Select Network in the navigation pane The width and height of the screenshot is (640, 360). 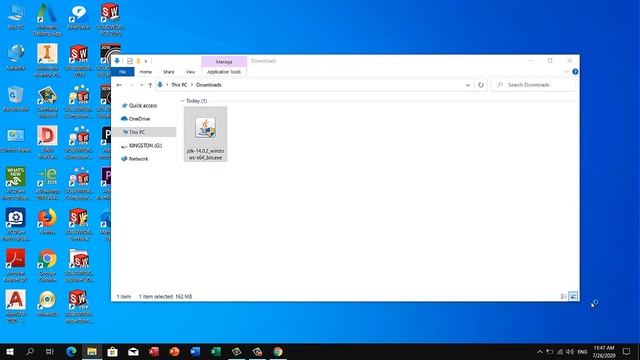pos(135,159)
